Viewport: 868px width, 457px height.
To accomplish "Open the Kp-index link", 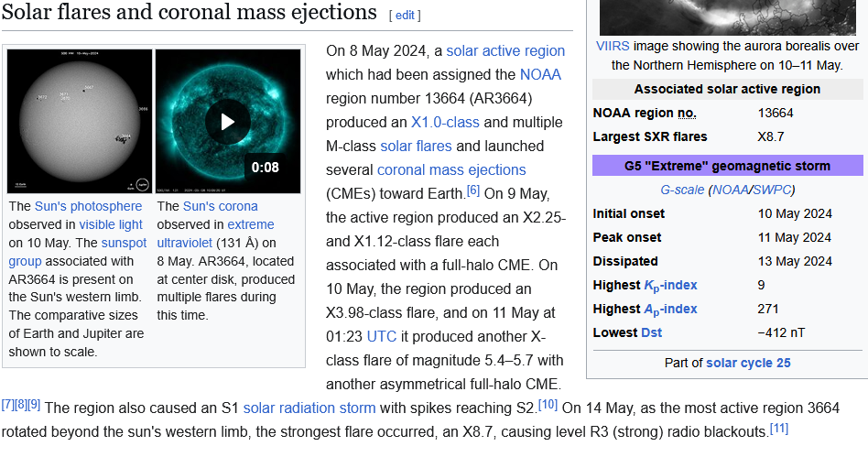I will [x=670, y=286].
